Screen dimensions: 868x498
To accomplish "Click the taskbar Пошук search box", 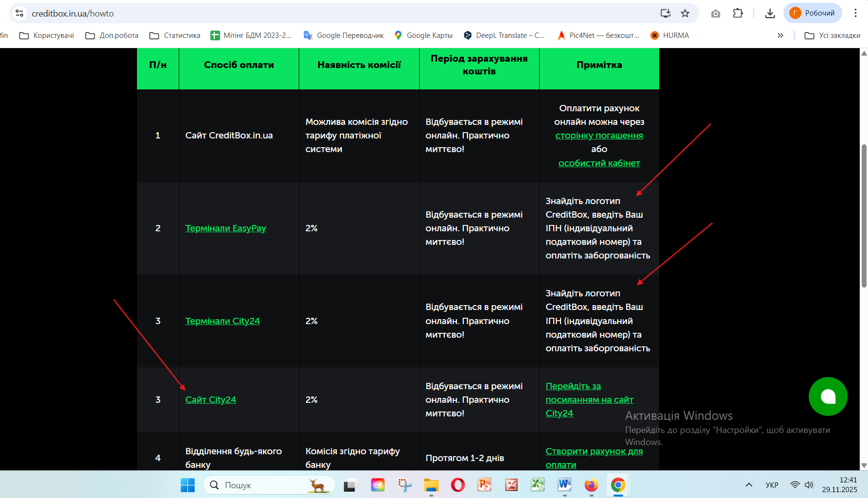I will (x=269, y=485).
